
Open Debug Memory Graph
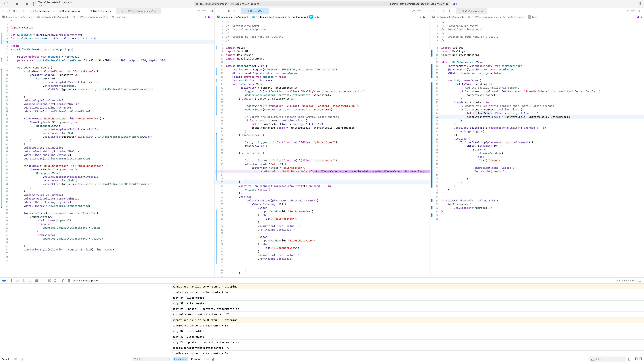[43, 281]
